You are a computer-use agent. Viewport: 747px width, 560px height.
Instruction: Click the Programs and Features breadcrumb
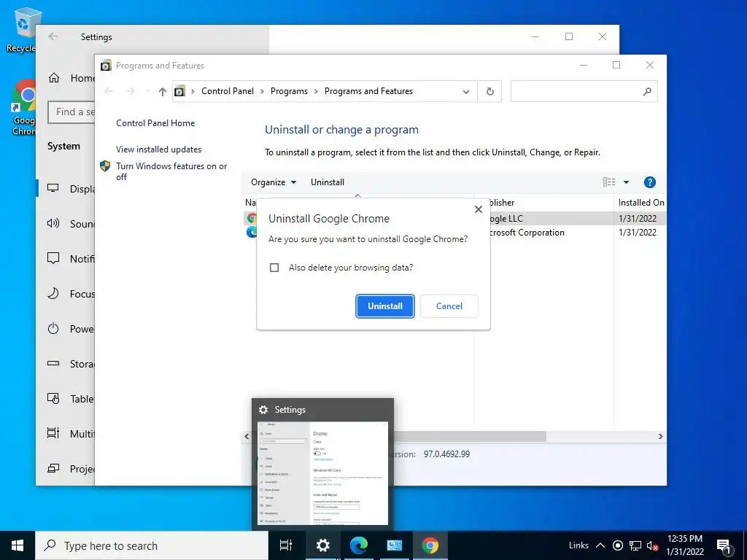point(368,91)
